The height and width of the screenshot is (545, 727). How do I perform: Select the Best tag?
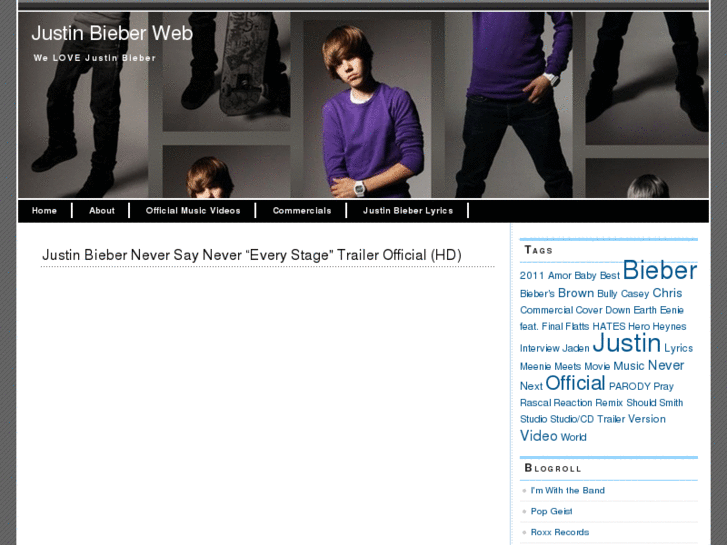coord(610,276)
